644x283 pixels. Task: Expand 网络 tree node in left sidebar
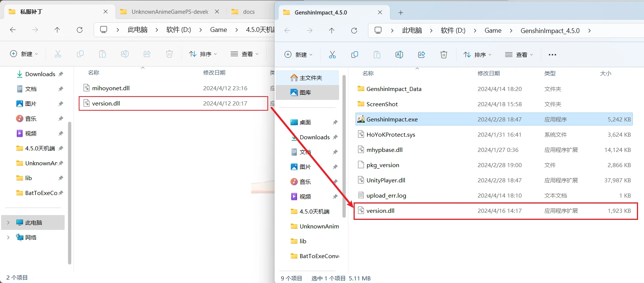point(8,237)
